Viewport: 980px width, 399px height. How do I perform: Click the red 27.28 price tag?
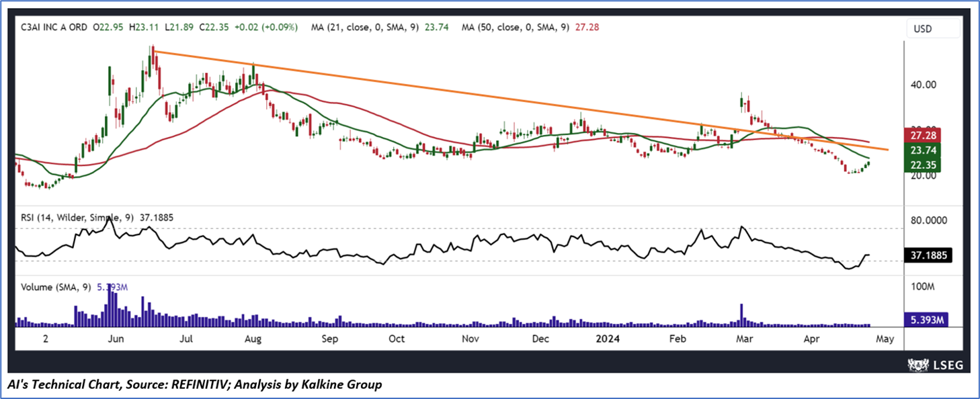click(x=923, y=135)
